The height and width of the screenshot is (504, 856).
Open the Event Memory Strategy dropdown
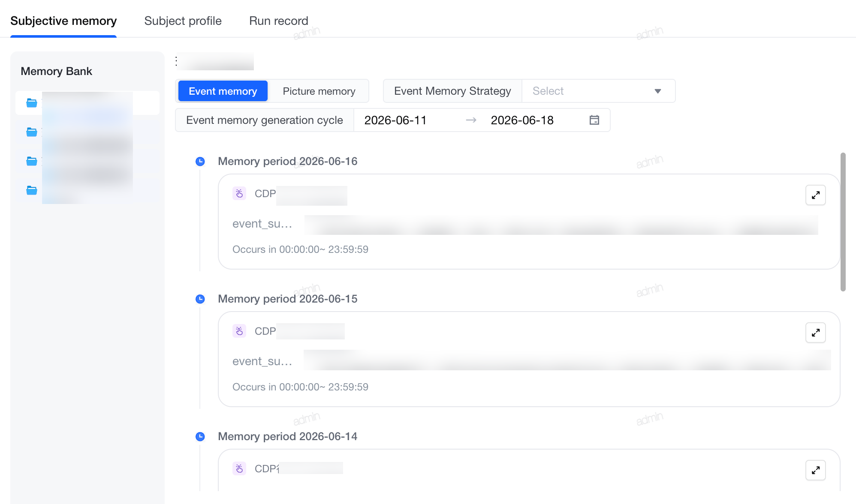pos(598,91)
